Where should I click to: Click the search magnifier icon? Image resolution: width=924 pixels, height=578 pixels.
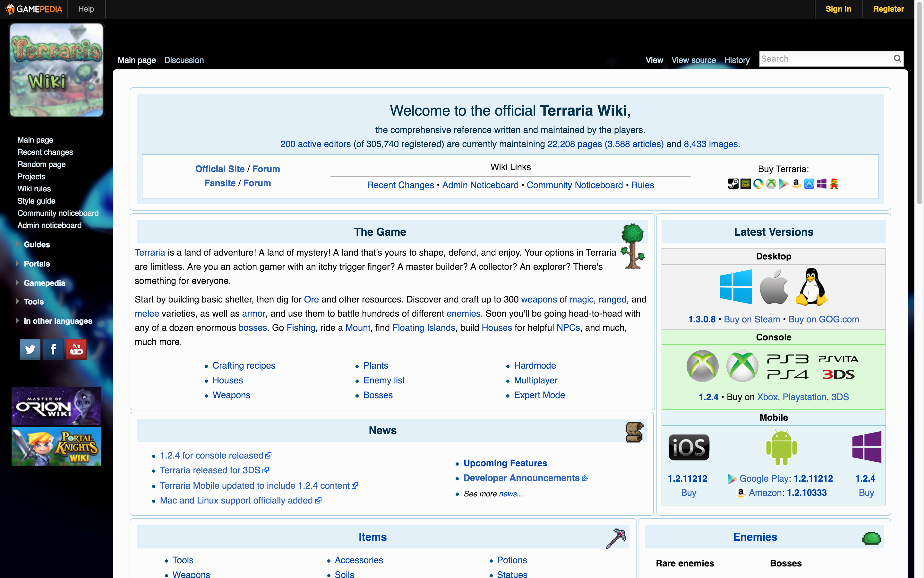click(897, 58)
